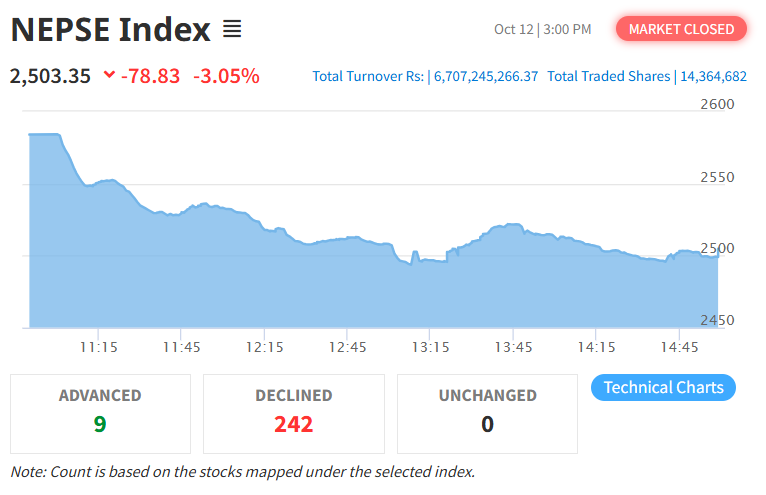Click the 14:45 time label on chart axis
The height and width of the screenshot is (495, 766).
coord(678,347)
